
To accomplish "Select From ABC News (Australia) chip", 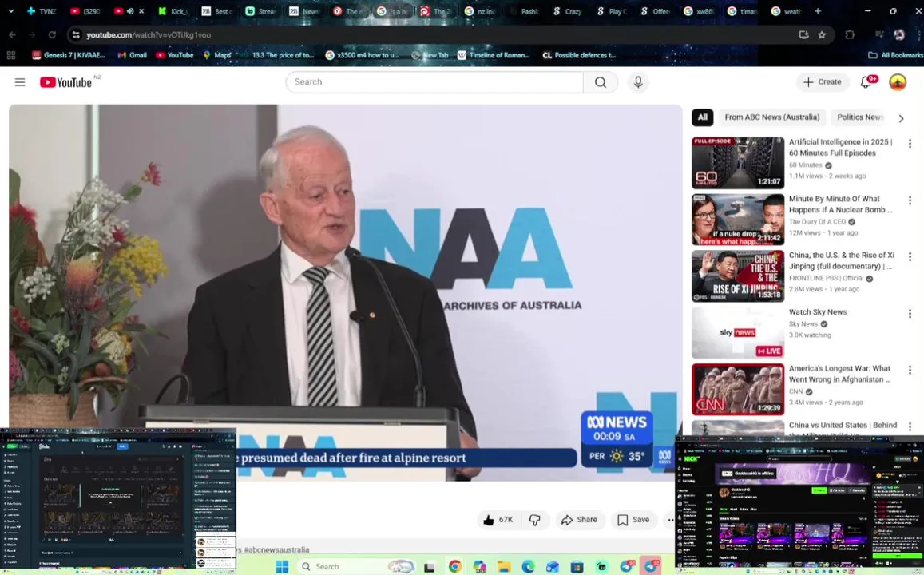I will click(x=772, y=117).
